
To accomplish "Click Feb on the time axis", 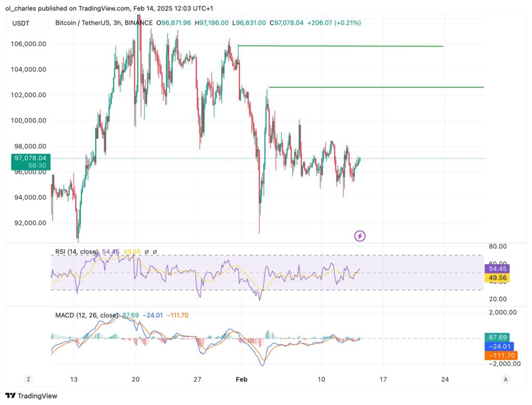I will pyautogui.click(x=241, y=380).
